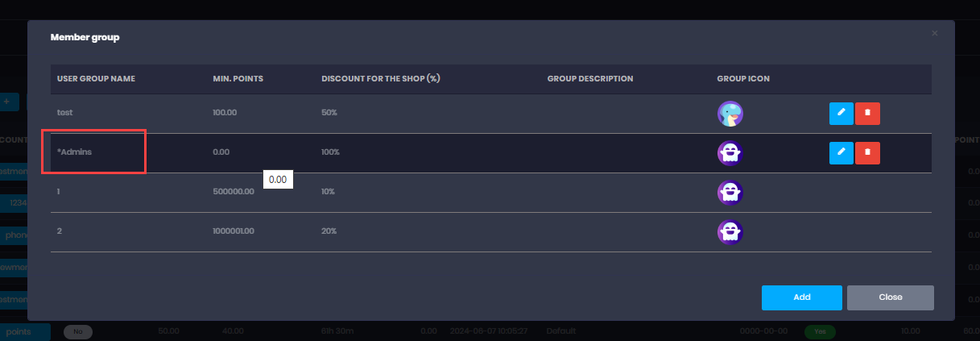Click the ghost icon of group 2
Screen dimensions: 980x341
tap(730, 232)
